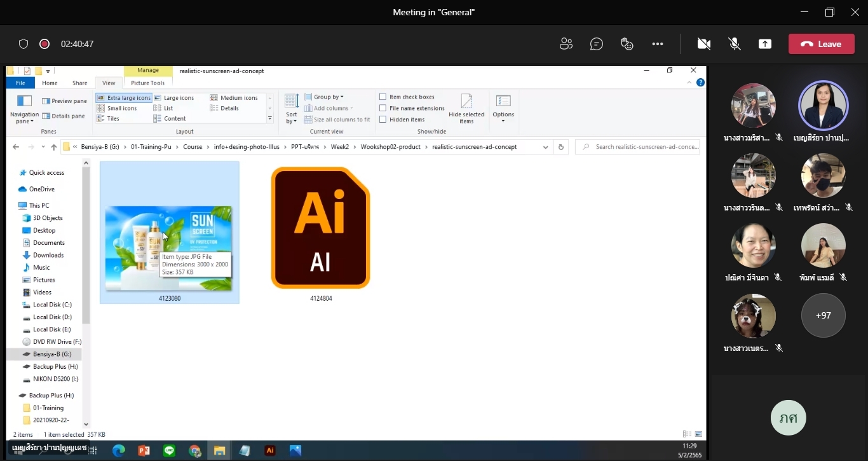Open the Sort by dropdown
The image size is (868, 461).
coord(292,109)
